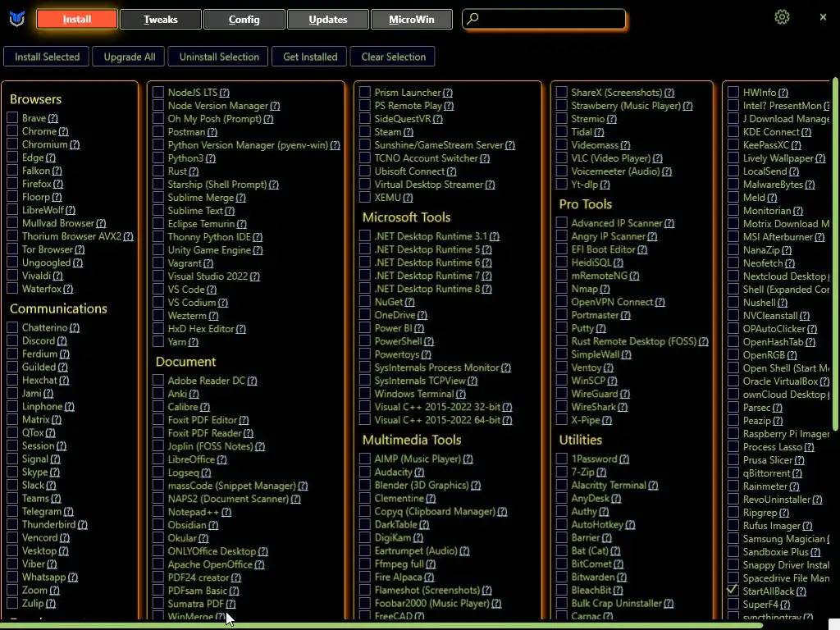The image size is (840, 630).
Task: Open the help (?) link next to Audacity
Action: 419,472
